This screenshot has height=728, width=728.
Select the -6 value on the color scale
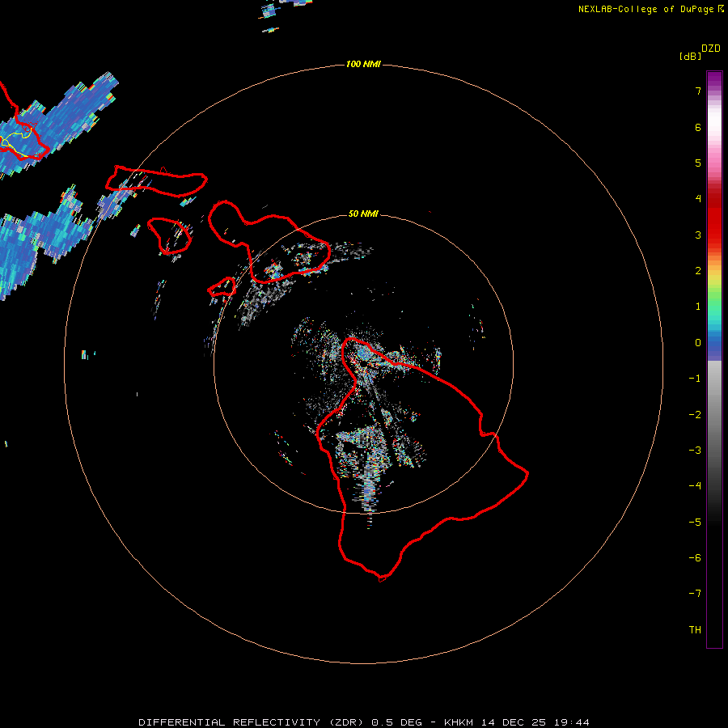[695, 558]
